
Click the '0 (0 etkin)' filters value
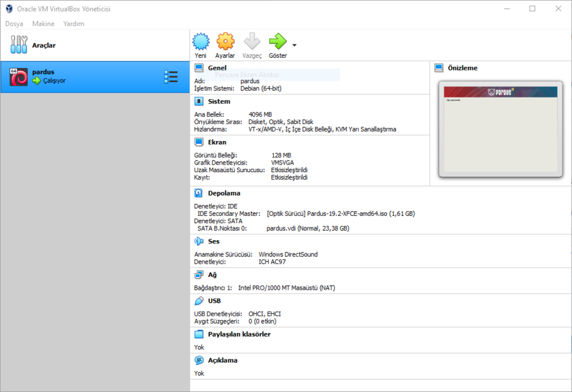(x=262, y=321)
